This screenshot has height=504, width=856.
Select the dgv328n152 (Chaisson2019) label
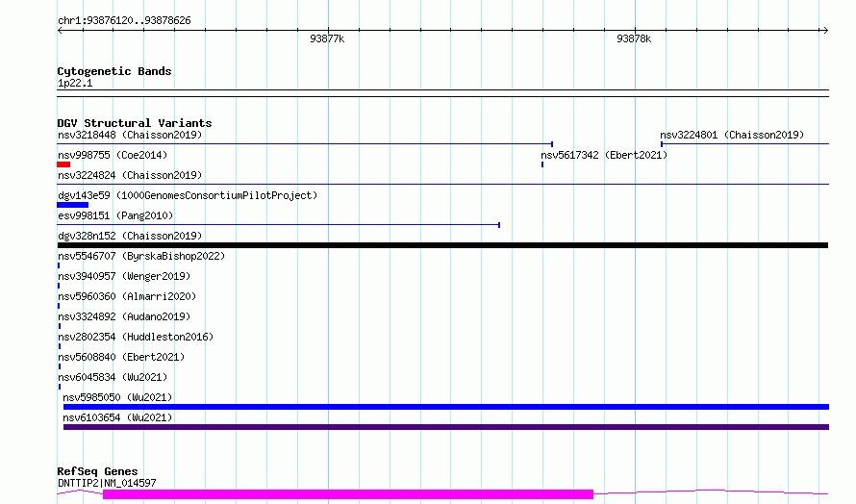click(130, 236)
